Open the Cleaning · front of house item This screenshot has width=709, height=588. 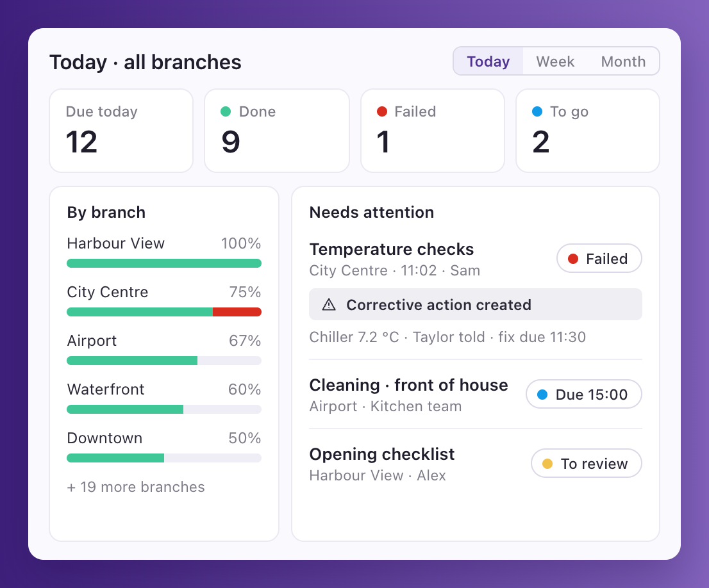pyautogui.click(x=409, y=384)
